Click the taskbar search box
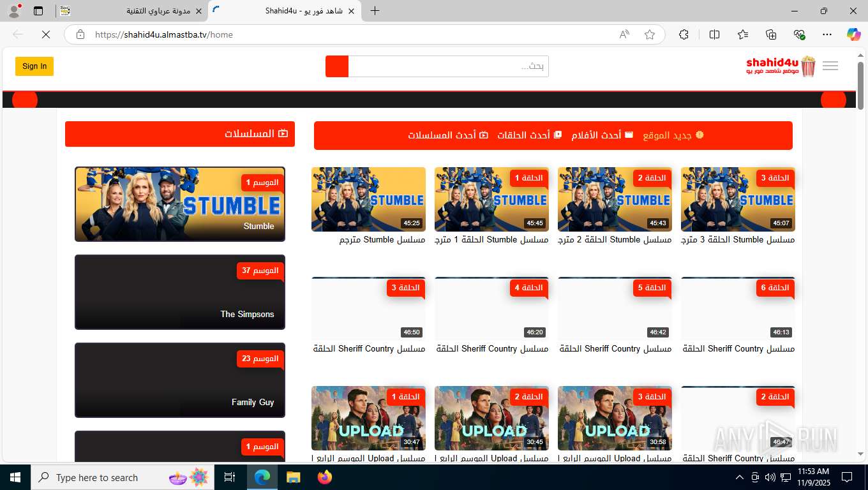Image resolution: width=868 pixels, height=490 pixels. click(123, 477)
